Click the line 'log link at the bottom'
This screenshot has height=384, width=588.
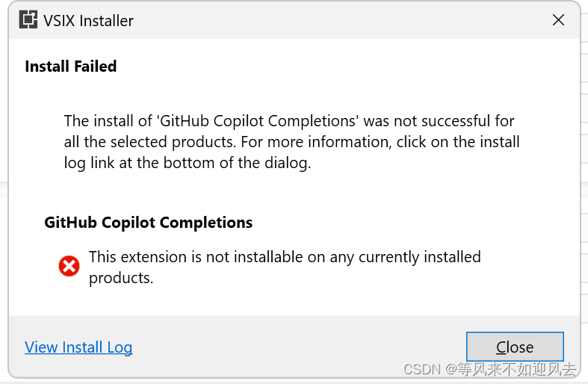(188, 163)
